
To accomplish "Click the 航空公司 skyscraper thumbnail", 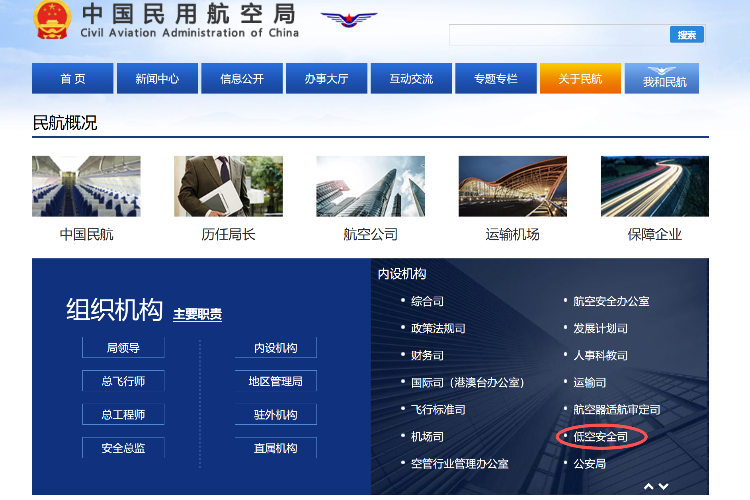I will (370, 186).
